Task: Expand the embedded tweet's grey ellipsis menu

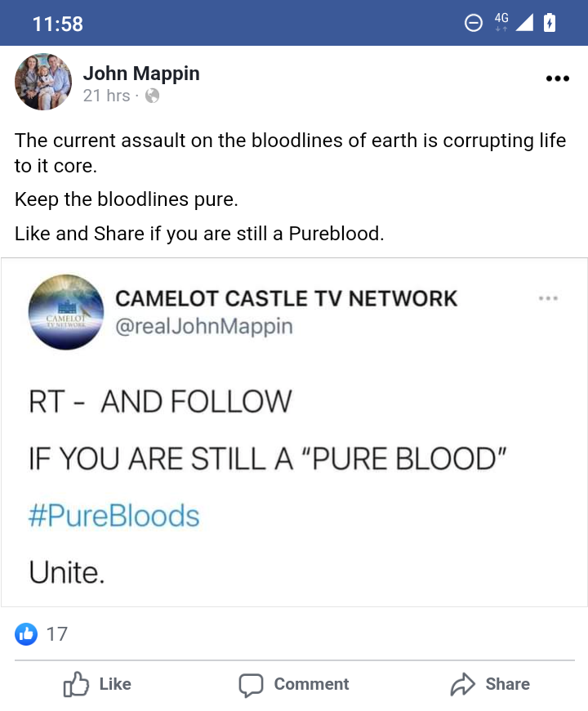Action: (x=548, y=298)
